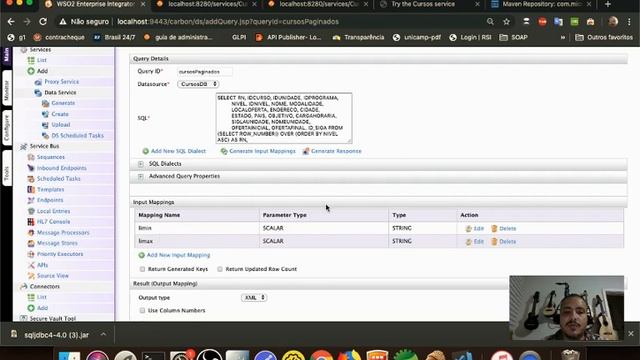Viewport: 640px width, 360px height.
Task: Click Generate Response
Action: pos(332,151)
